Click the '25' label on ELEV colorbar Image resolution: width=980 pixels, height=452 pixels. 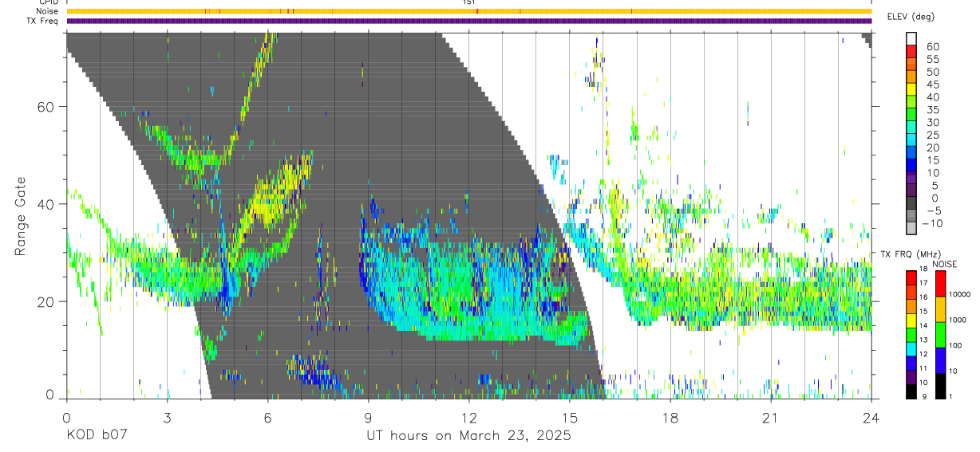point(933,135)
